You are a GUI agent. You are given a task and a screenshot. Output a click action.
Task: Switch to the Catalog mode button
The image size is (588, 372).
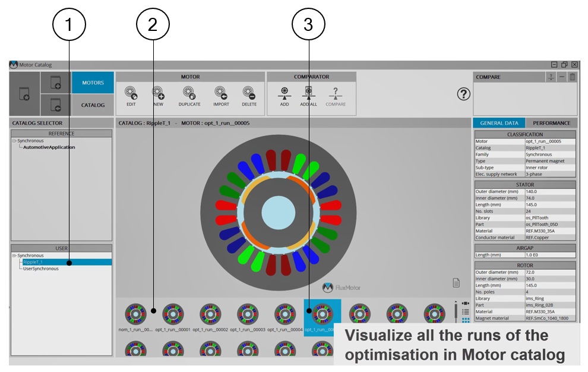point(93,105)
